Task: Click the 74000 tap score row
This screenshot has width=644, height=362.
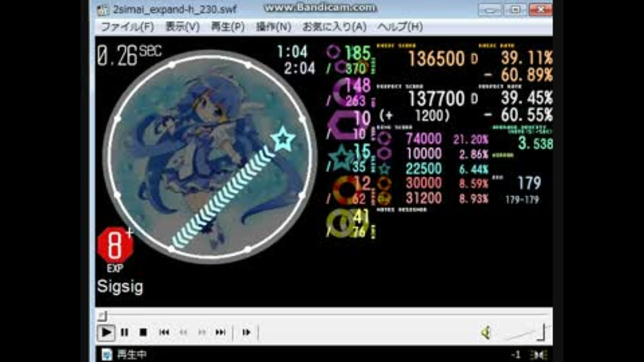Action: [424, 139]
